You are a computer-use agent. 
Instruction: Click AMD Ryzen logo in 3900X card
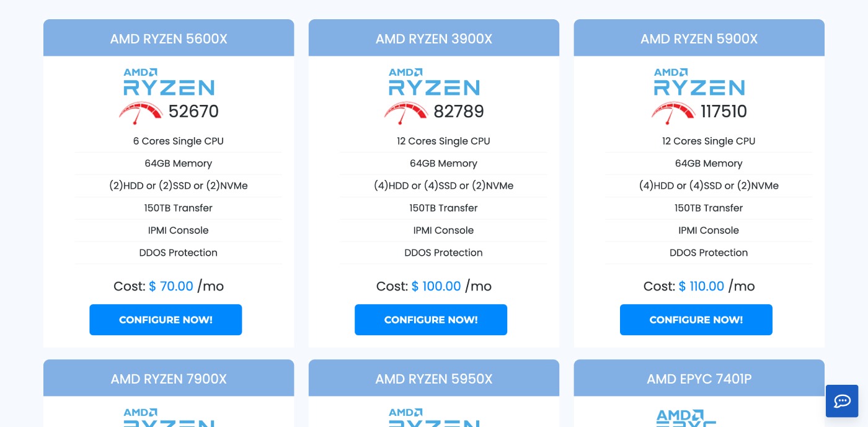tap(434, 82)
